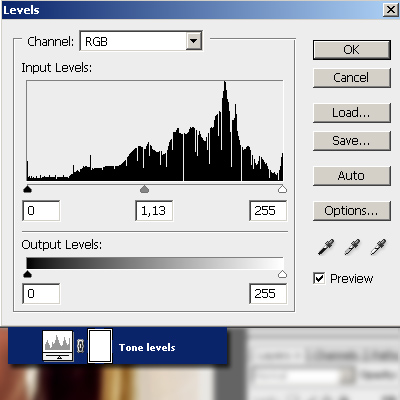Open the Channel dropdown arrow
This screenshot has height=400, width=400.
coord(194,41)
